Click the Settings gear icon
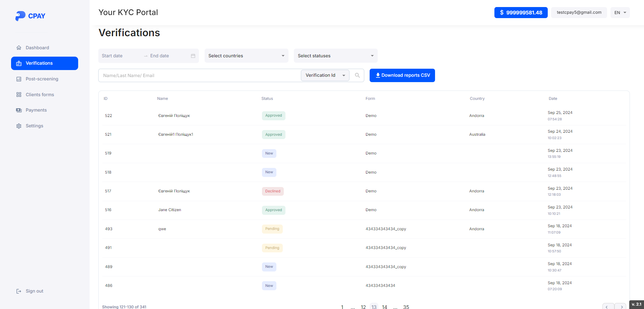644x309 pixels. pyautogui.click(x=19, y=126)
